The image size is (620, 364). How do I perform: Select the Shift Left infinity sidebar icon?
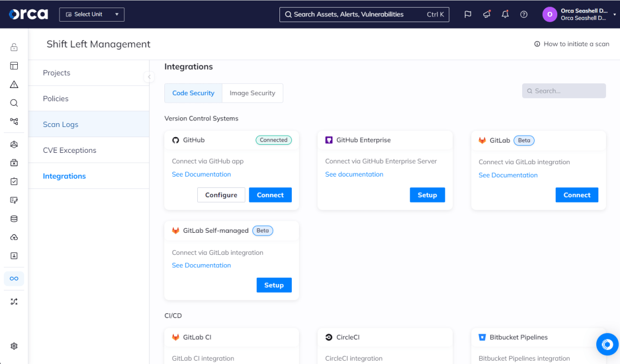[14, 279]
